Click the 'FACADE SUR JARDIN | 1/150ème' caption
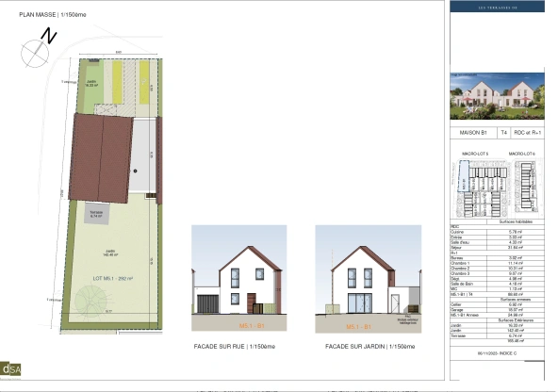 pyautogui.click(x=370, y=347)
